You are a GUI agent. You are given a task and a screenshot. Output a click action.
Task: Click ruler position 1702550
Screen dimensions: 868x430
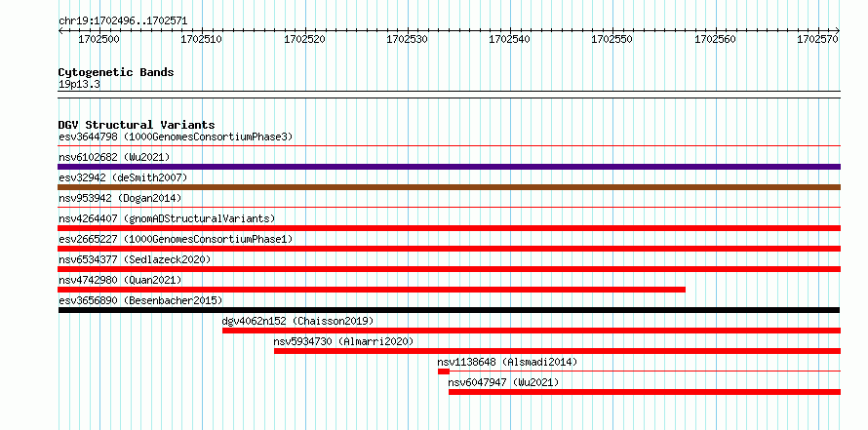tap(612, 39)
